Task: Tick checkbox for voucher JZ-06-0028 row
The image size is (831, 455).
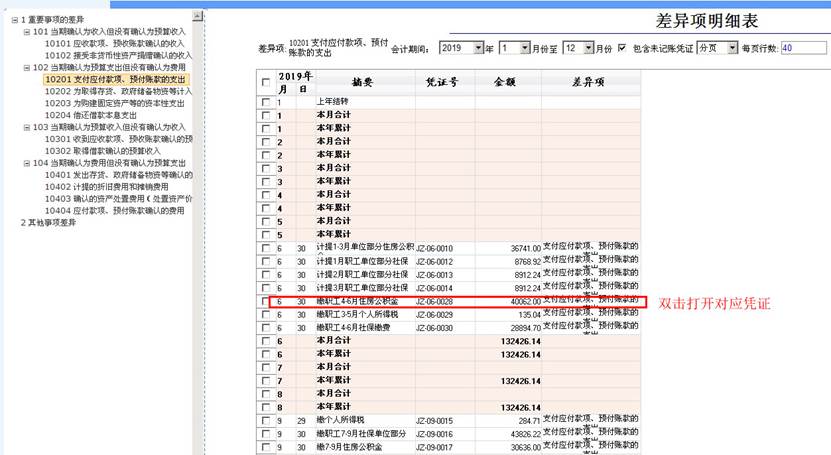Action: 264,301
